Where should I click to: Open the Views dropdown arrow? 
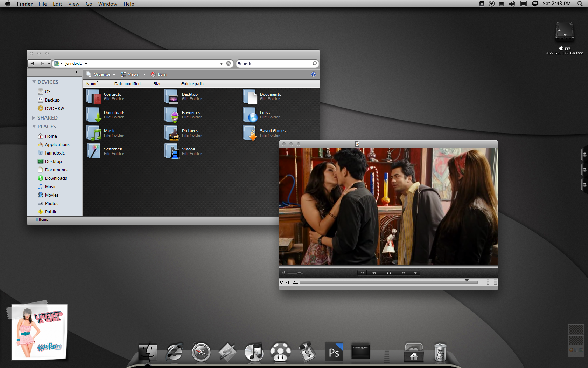[x=145, y=74]
